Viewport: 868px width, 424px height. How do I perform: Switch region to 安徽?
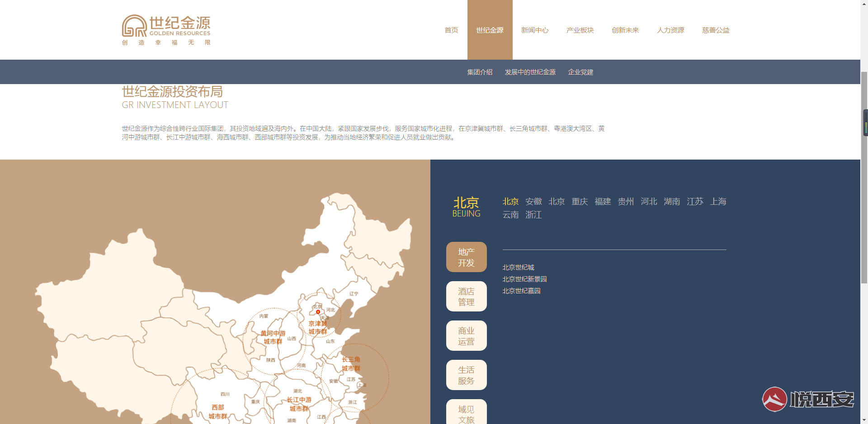[533, 202]
